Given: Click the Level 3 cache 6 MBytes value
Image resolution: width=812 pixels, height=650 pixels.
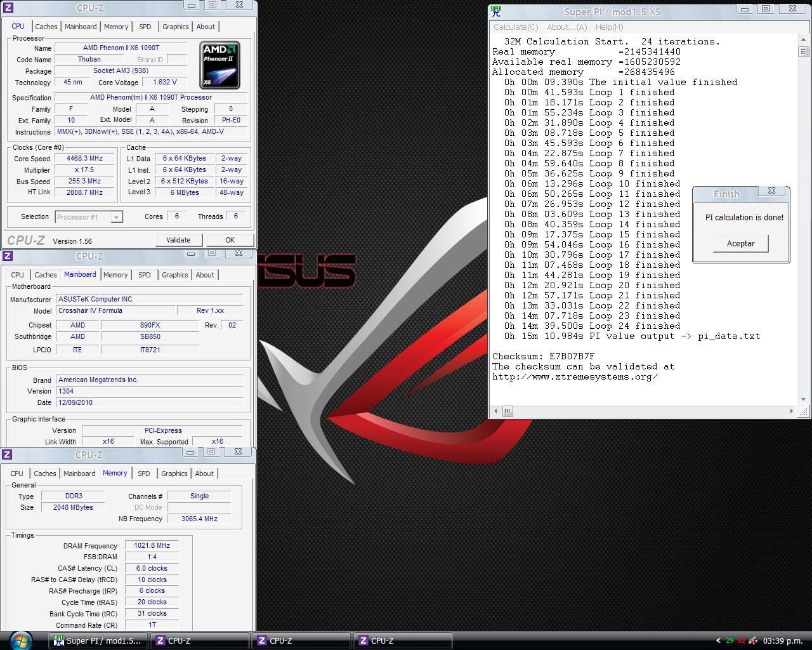Looking at the screenshot, I should (185, 192).
